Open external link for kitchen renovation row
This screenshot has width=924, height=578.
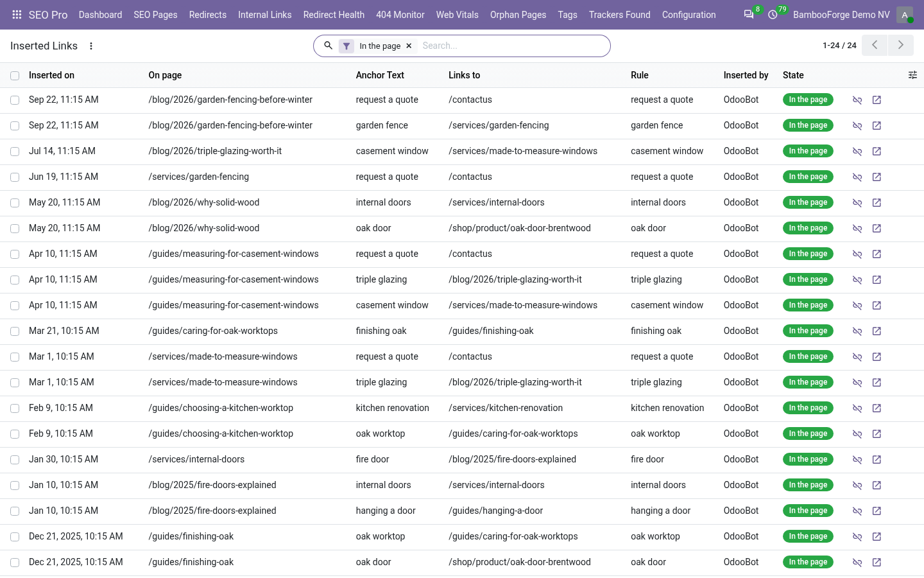coord(877,408)
